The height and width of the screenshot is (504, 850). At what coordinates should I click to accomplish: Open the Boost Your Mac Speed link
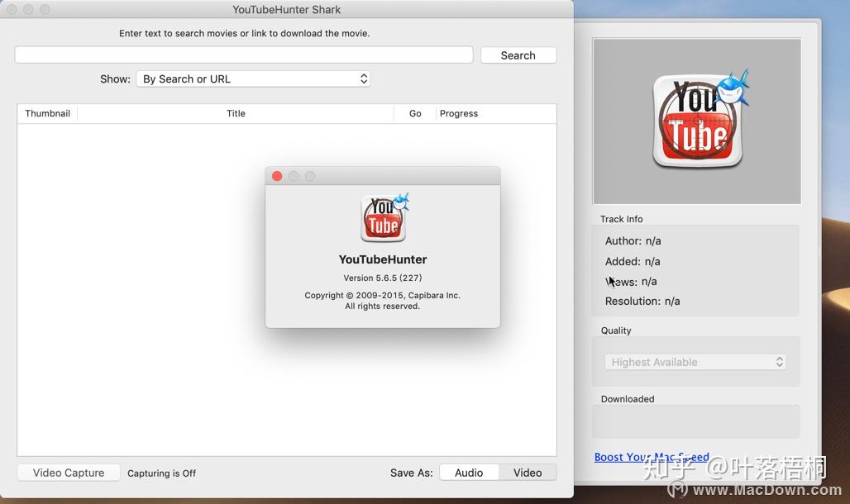coord(652,457)
